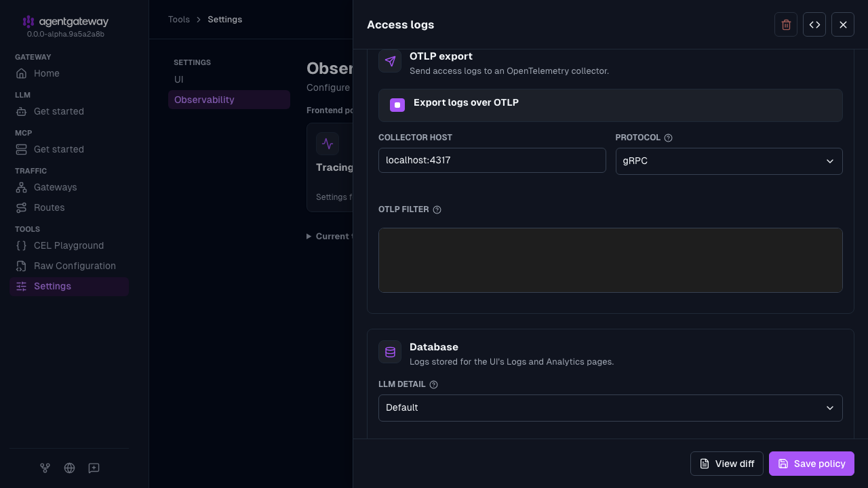Viewport: 868px width, 488px height.
Task: Go to Gateways page
Action: [69, 187]
